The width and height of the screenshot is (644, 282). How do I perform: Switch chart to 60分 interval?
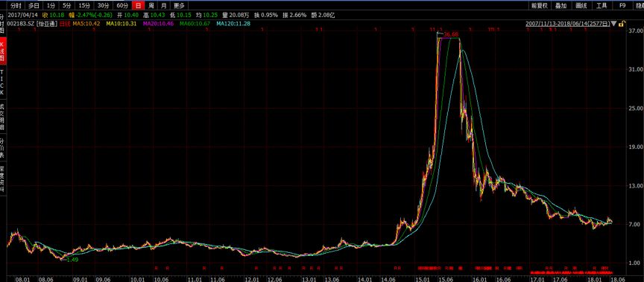[x=122, y=5]
